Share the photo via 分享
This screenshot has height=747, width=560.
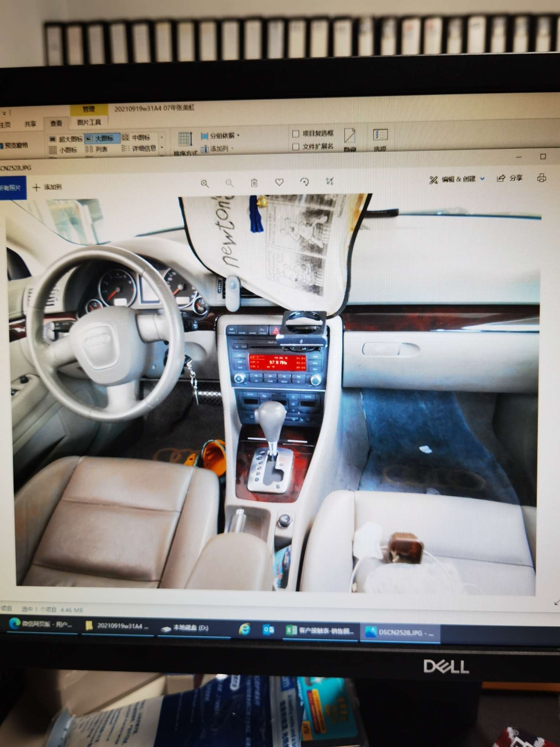click(x=509, y=178)
